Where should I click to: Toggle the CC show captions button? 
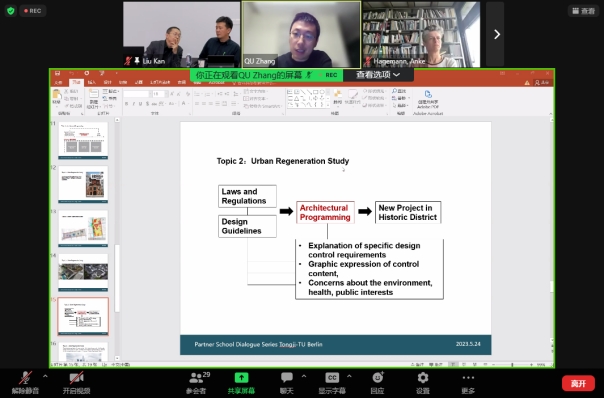[x=332, y=378]
